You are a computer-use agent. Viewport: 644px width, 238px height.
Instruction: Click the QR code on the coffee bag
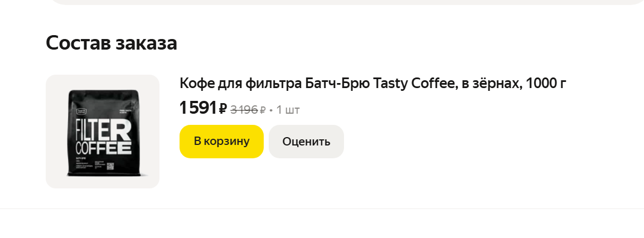(x=110, y=165)
